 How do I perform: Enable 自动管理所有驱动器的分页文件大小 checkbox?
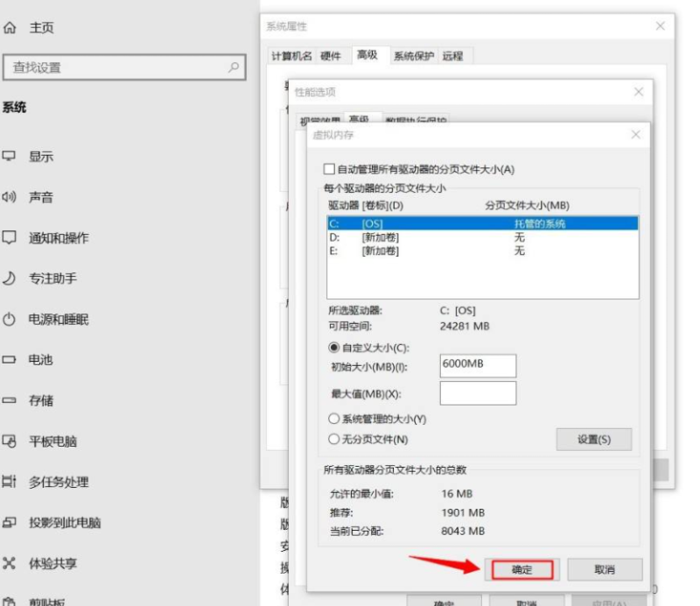(329, 169)
